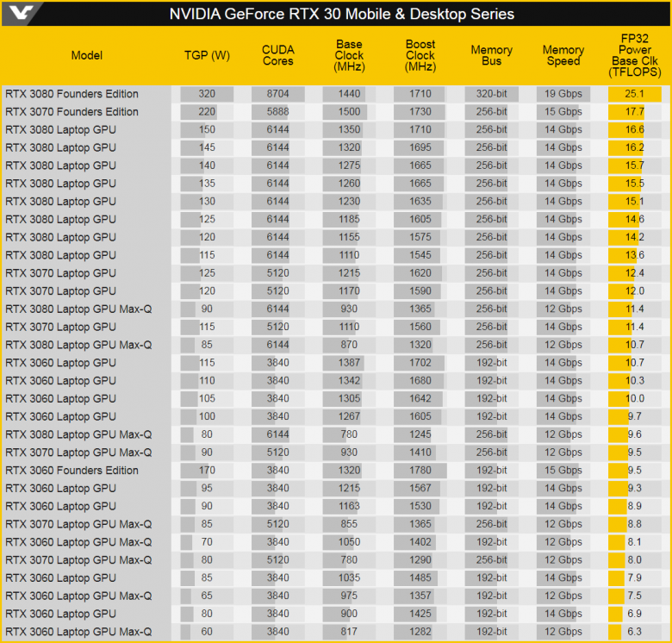672x643 pixels.
Task: Click the TGP value 220
Action: 207,112
